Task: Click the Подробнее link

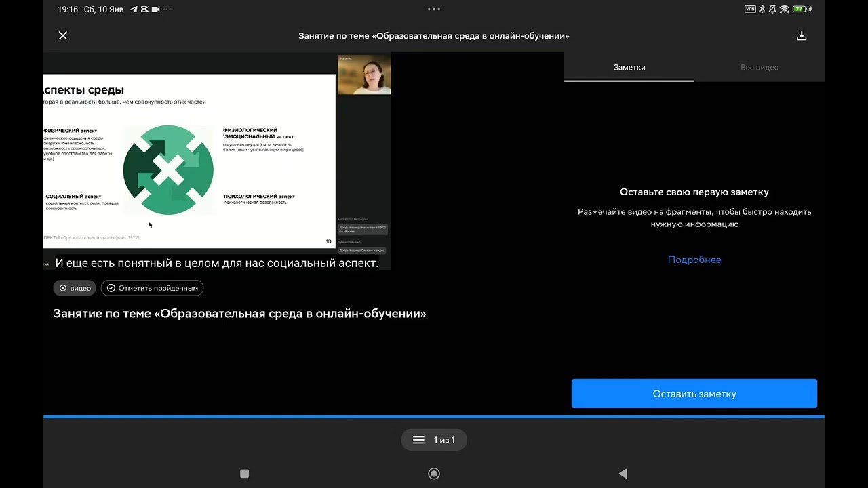Action: click(694, 260)
